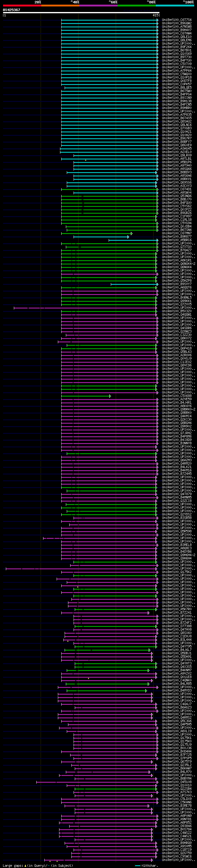Select label UniRef100_Q4T879
The height and width of the screenshot is (868, 197).
coord(177,494)
